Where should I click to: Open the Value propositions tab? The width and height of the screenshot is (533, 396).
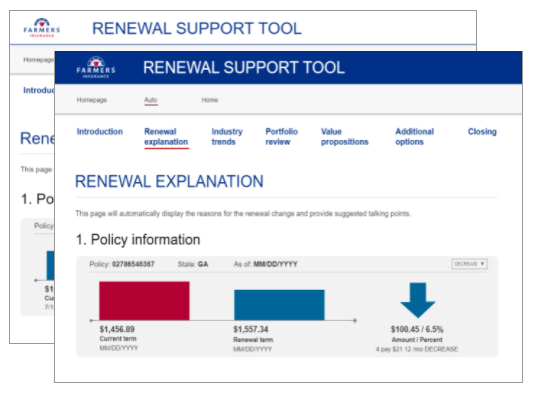click(x=345, y=137)
